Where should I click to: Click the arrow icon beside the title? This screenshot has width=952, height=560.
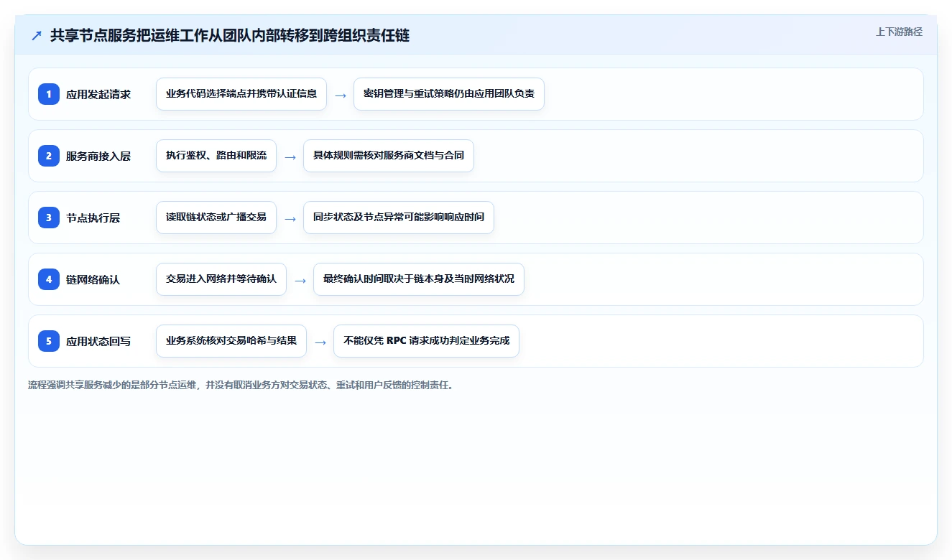37,36
